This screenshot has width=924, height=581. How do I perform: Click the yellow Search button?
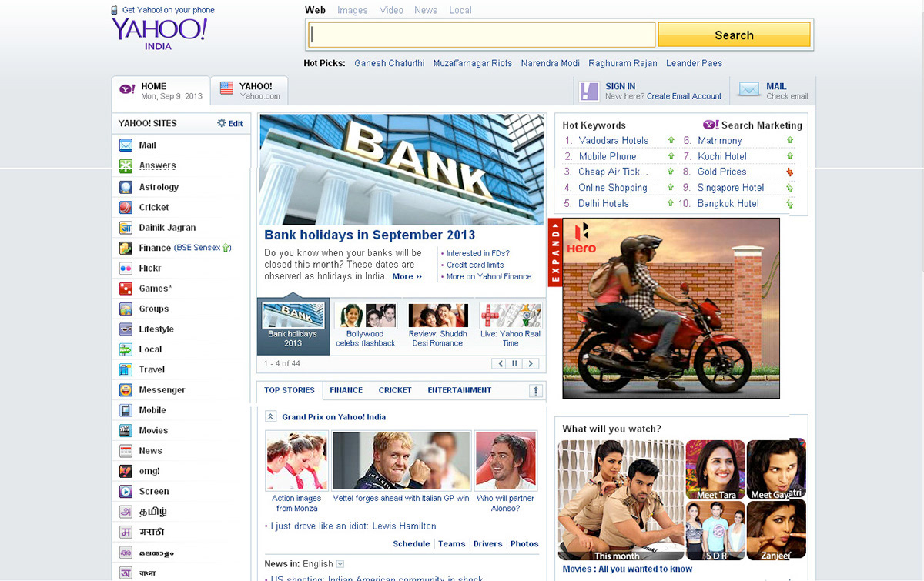734,35
